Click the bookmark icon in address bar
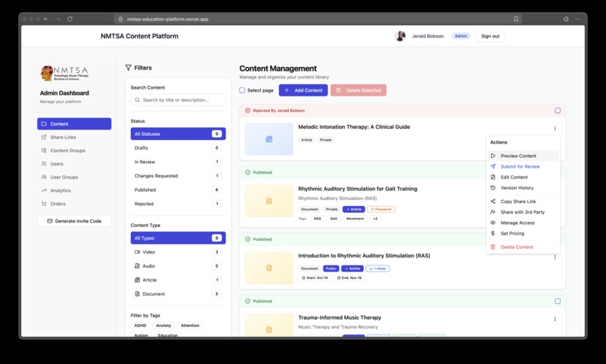 coord(516,19)
